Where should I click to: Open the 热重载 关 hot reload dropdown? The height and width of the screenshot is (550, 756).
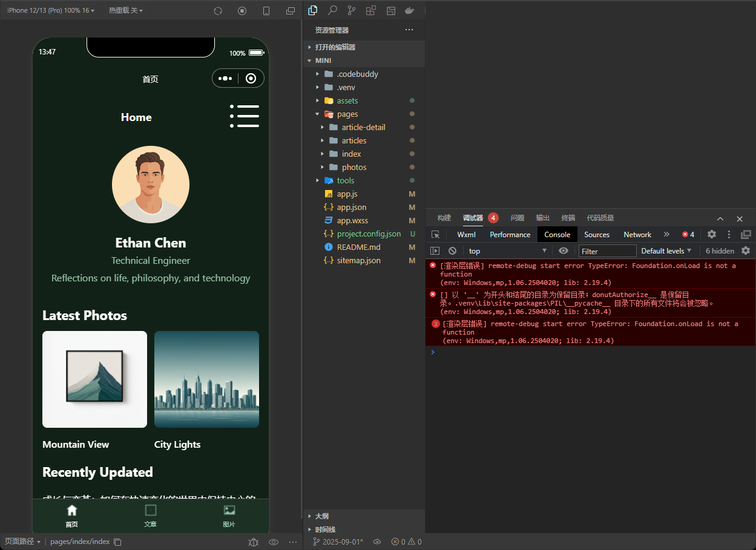coord(125,11)
